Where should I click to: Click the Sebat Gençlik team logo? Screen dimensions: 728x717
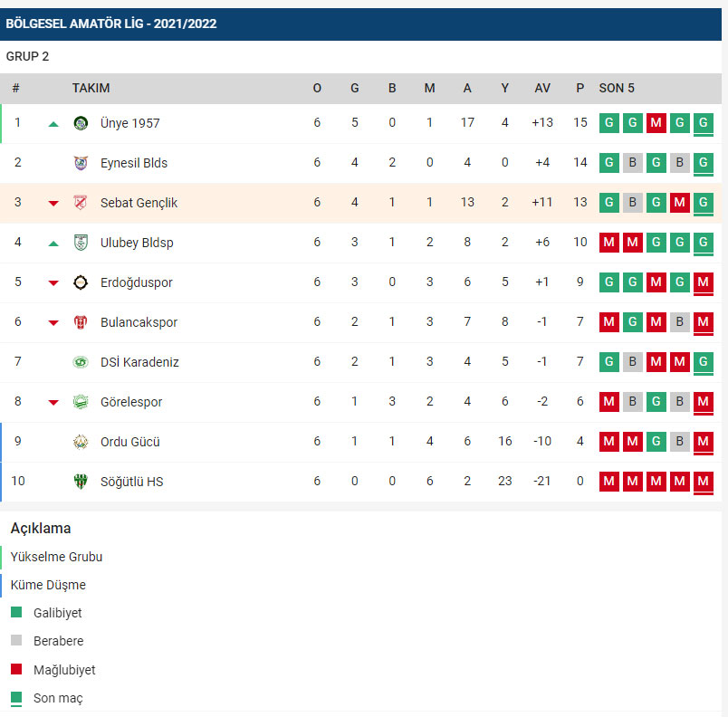[81, 203]
